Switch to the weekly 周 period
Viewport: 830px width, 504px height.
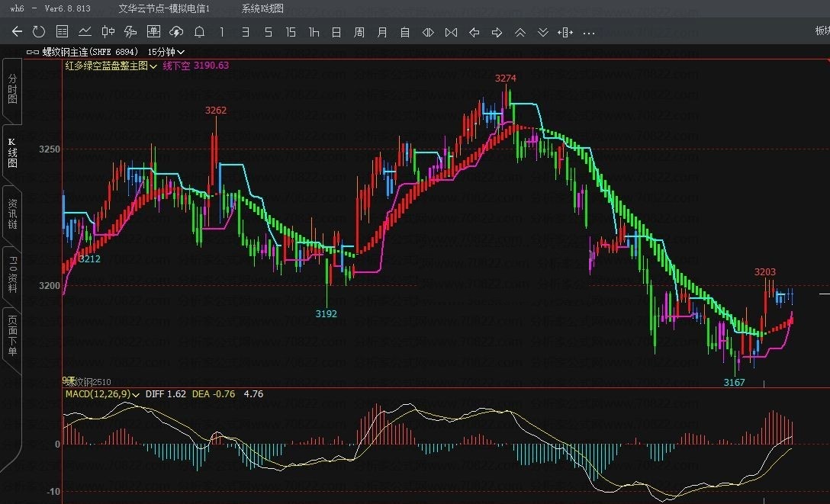click(x=359, y=32)
